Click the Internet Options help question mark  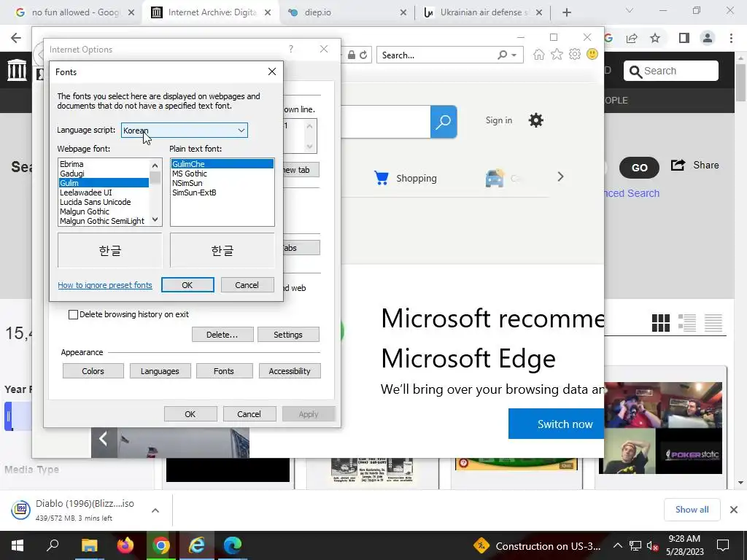pyautogui.click(x=291, y=49)
